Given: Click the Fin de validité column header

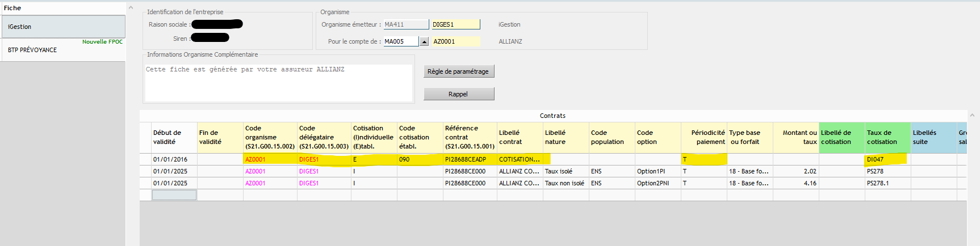Looking at the screenshot, I should (x=220, y=137).
